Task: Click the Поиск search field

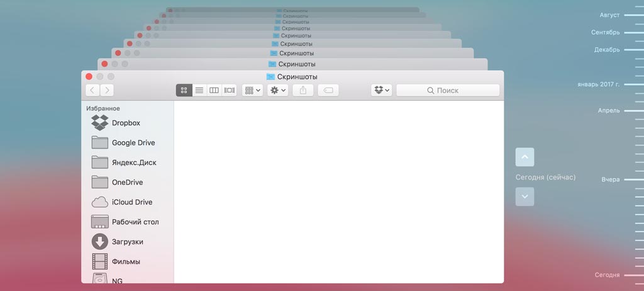Action: [448, 90]
